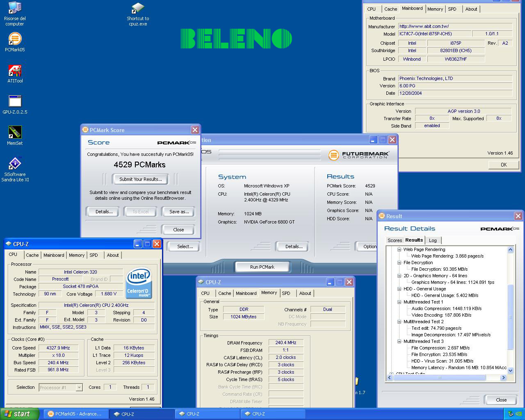Click the result tree horizontal scrollbar thumb
This screenshot has width=525, height=420.
click(440, 378)
